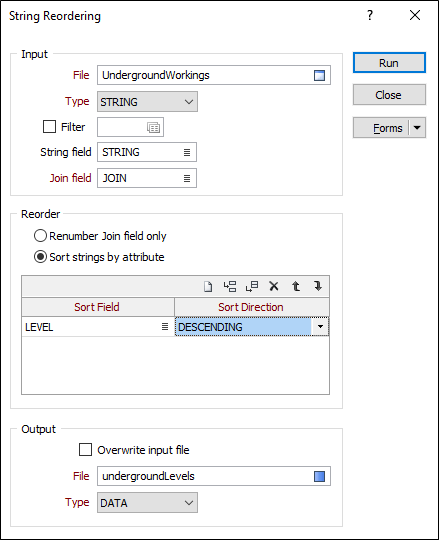Move the sort row up with arrow icon
The height and width of the screenshot is (540, 439).
point(296,287)
